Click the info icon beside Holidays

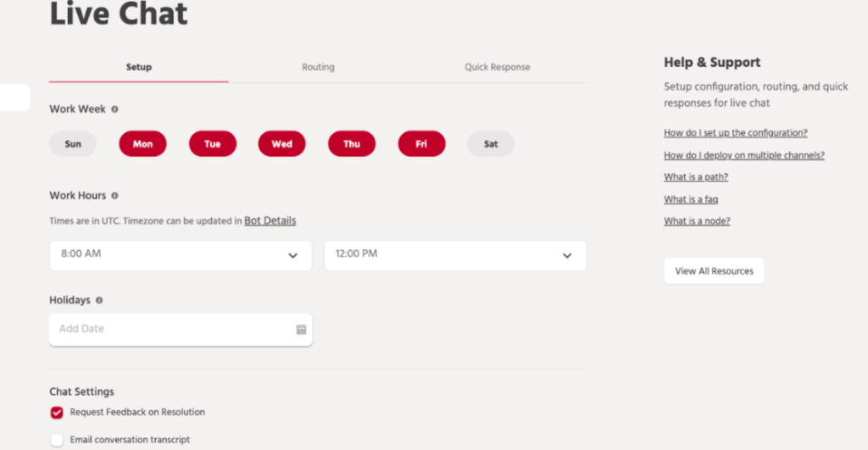(99, 300)
